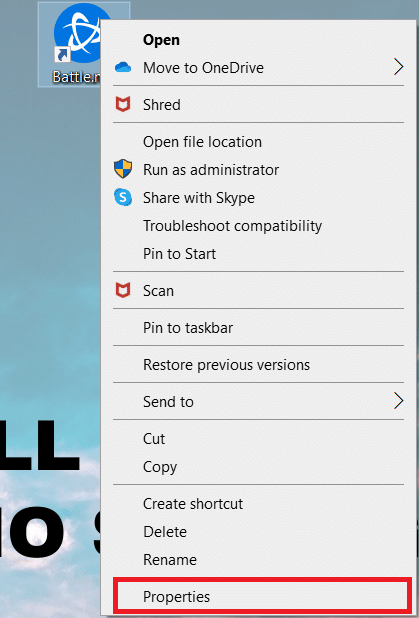
Task: Select the Copy menu entry
Action: pyautogui.click(x=160, y=467)
